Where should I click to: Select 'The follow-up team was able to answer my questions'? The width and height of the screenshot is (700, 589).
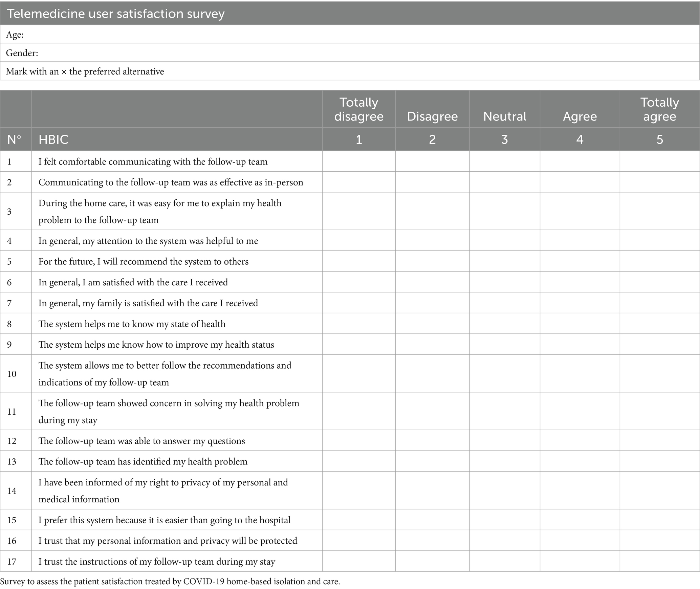coord(142,441)
